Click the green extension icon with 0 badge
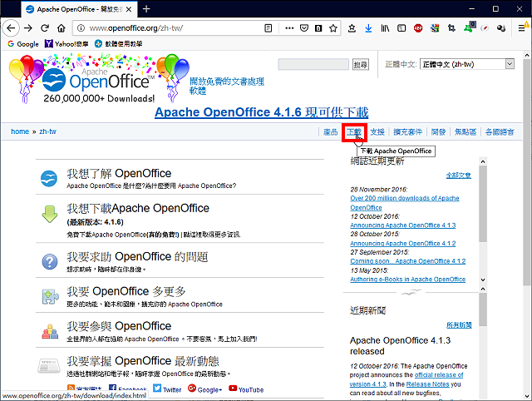The width and height of the screenshot is (532, 401). (470, 27)
